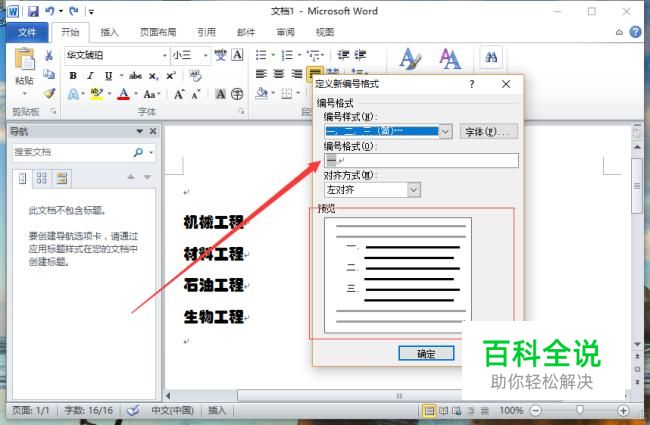This screenshot has width=650, height=425.
Task: Toggle Underline formatting
Action: [108, 75]
